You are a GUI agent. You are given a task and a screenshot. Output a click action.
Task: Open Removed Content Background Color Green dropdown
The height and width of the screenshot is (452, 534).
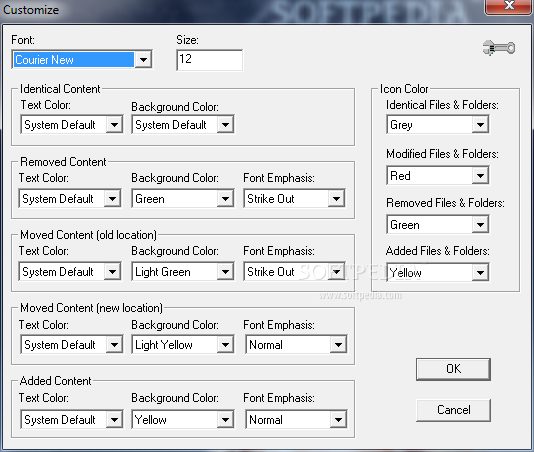coord(183,198)
